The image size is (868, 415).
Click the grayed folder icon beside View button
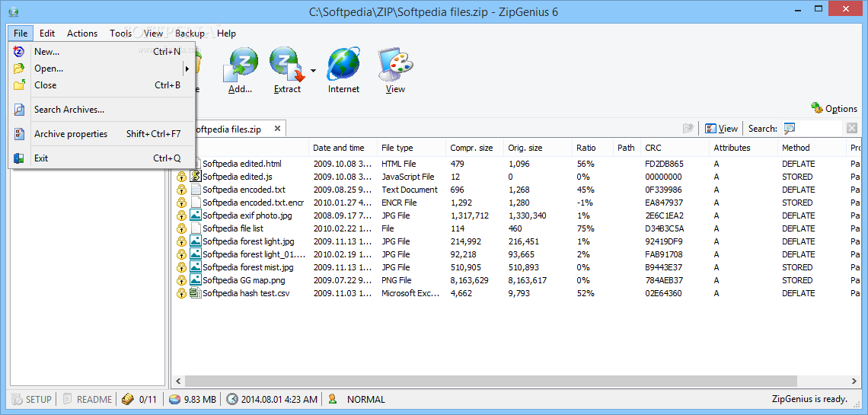tap(688, 129)
